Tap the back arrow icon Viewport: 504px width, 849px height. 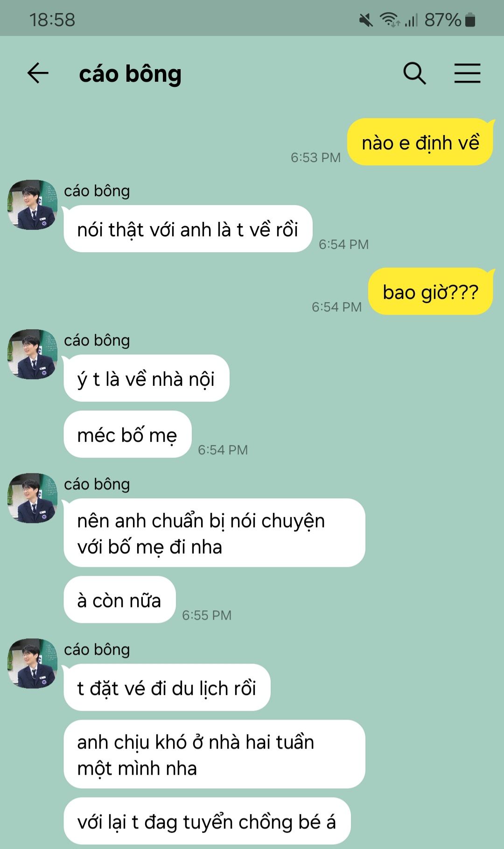[38, 73]
